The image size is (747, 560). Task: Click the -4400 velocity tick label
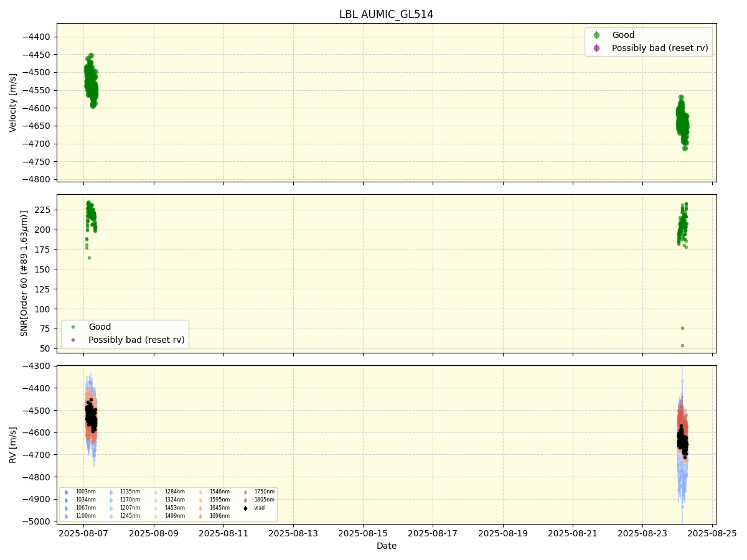[x=37, y=37]
